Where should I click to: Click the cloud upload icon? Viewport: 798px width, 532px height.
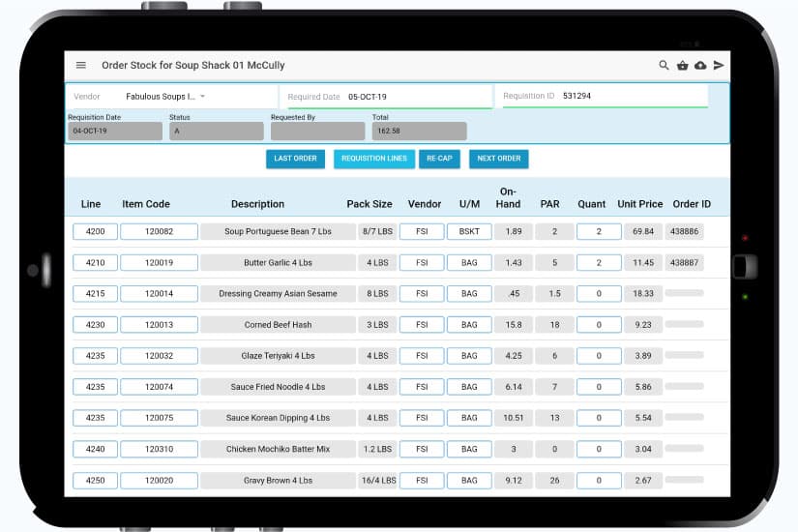point(700,66)
